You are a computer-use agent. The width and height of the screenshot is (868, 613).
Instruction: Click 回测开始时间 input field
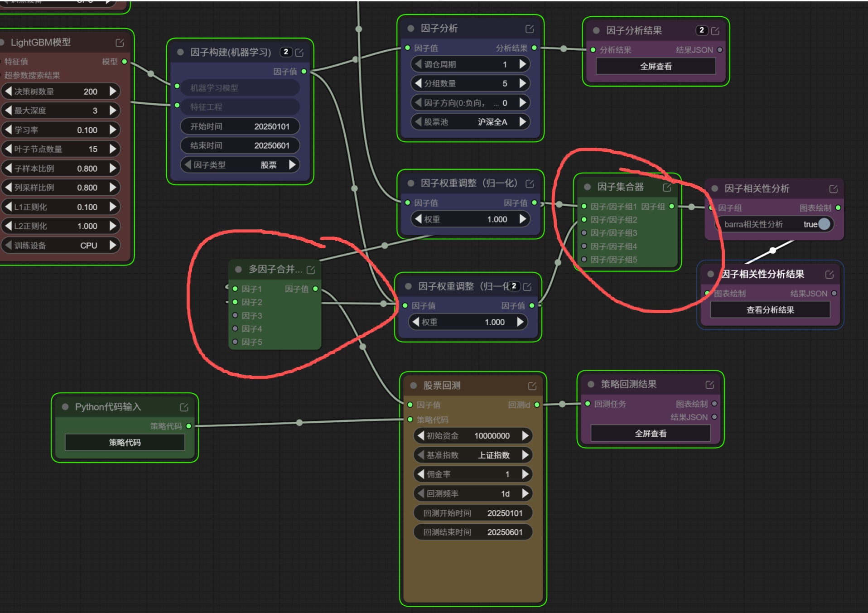point(473,513)
